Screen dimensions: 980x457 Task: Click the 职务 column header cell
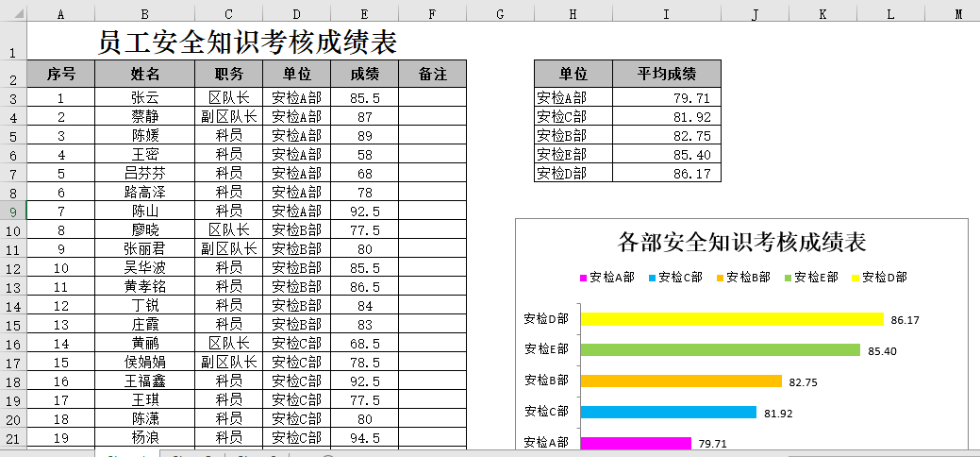[228, 74]
